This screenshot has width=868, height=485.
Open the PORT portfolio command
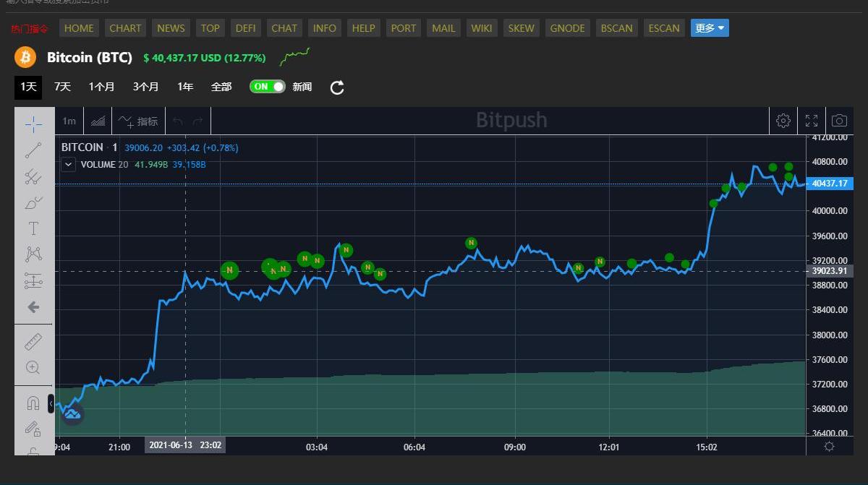404,28
